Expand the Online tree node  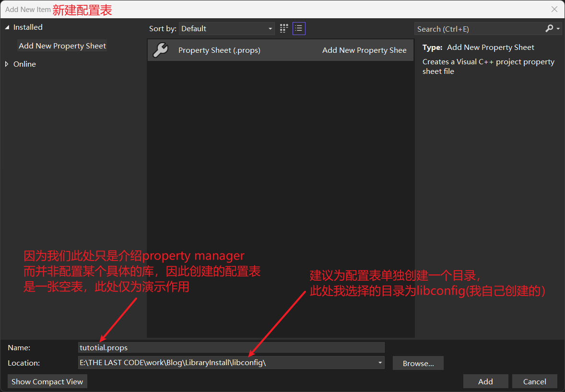[7, 64]
